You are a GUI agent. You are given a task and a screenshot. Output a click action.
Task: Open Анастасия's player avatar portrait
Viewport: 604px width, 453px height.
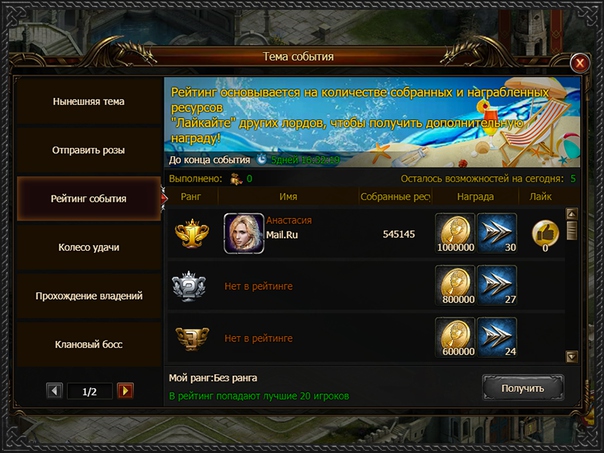244,233
